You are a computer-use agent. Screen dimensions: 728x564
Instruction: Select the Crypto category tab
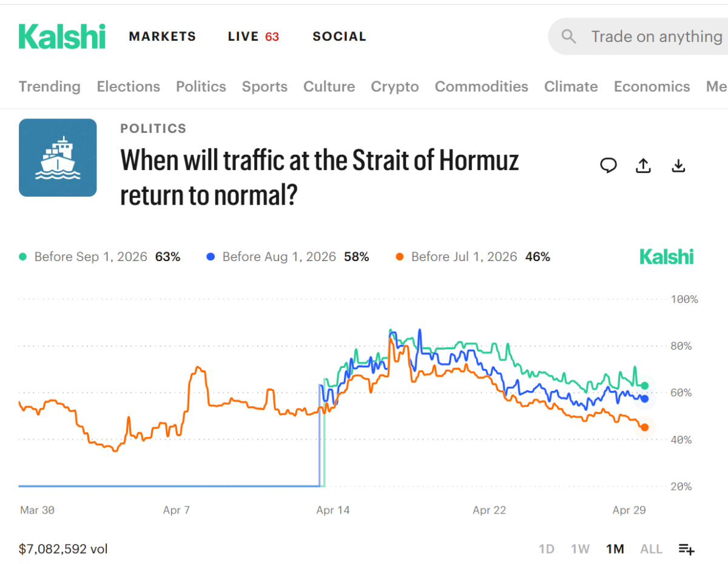[395, 87]
